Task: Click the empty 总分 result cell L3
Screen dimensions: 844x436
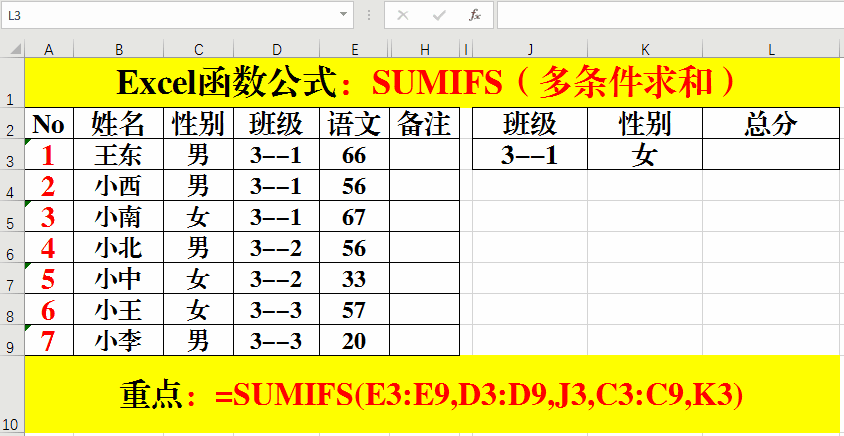Action: tap(771, 155)
